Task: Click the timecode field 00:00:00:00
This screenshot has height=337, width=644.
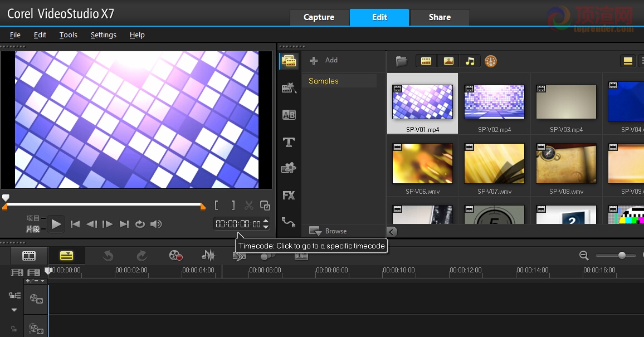Action: click(x=238, y=224)
